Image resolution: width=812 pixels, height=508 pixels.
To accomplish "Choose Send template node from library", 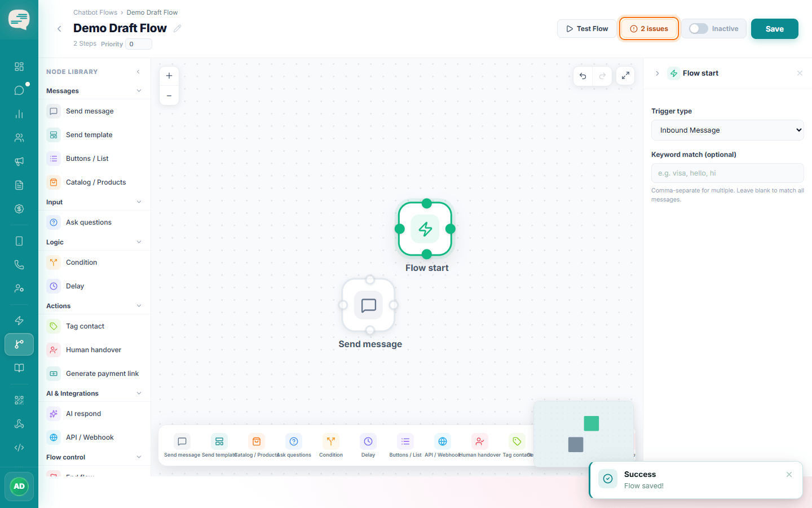I will coord(94,135).
